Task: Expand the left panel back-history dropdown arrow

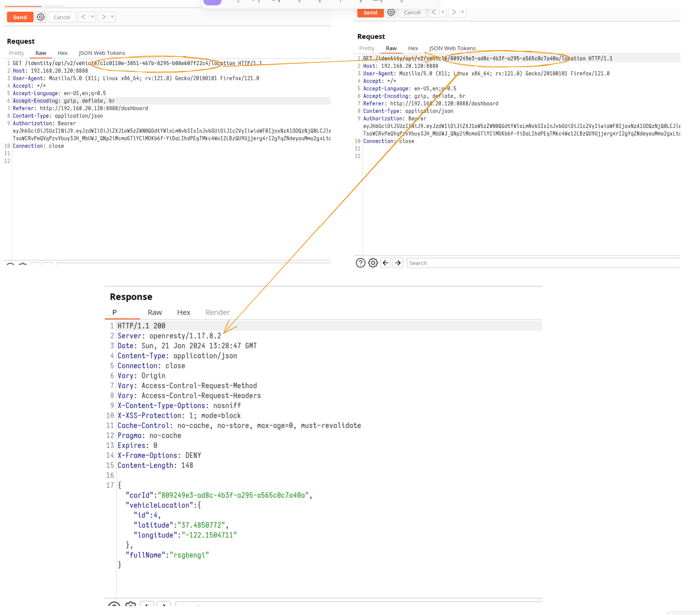Action: click(x=92, y=17)
